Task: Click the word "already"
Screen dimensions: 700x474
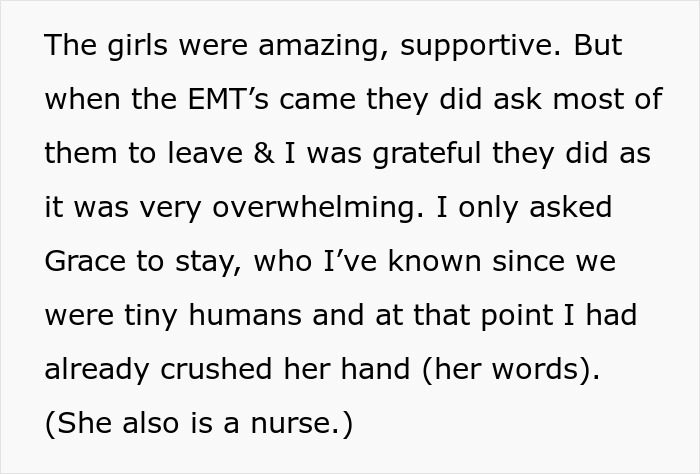Action: 93,368
